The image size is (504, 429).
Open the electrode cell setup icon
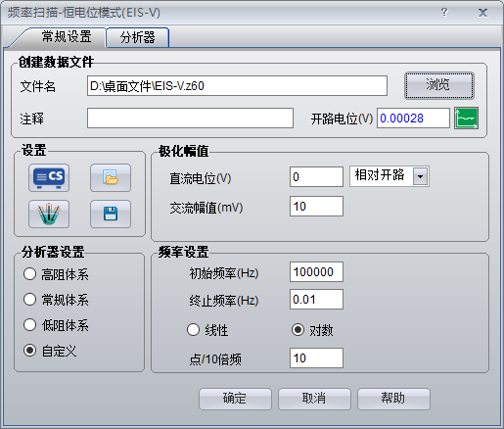coord(49,214)
